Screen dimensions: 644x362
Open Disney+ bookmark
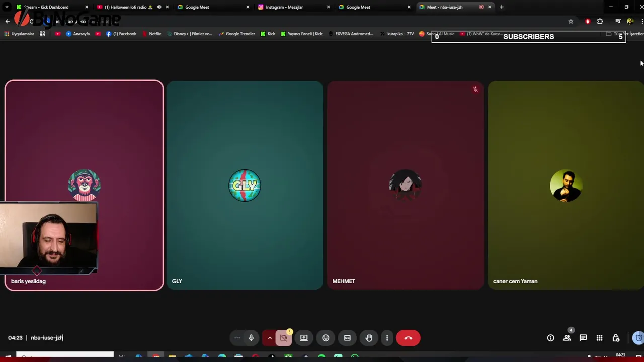tap(189, 34)
